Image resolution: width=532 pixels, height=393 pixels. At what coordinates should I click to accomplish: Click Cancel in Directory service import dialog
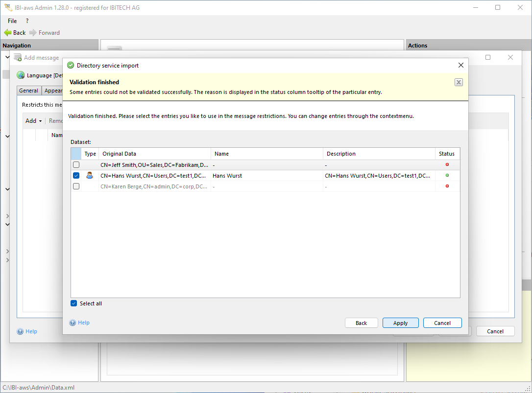442,323
